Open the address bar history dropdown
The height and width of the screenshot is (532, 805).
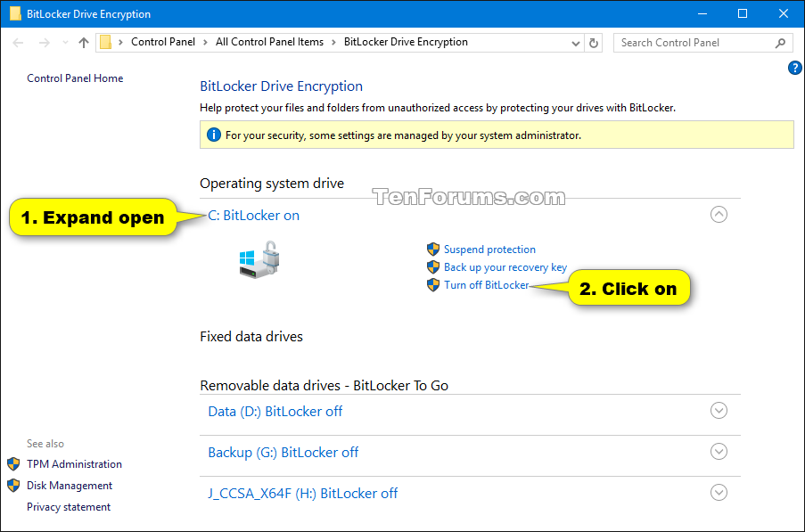point(576,43)
